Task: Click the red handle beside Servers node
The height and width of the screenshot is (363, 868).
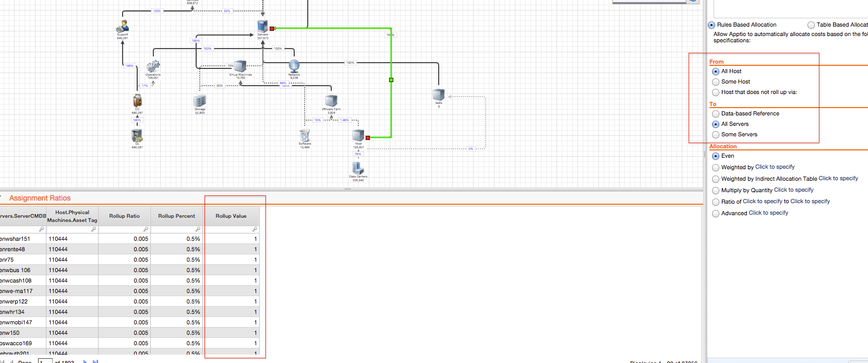Action: [x=272, y=28]
